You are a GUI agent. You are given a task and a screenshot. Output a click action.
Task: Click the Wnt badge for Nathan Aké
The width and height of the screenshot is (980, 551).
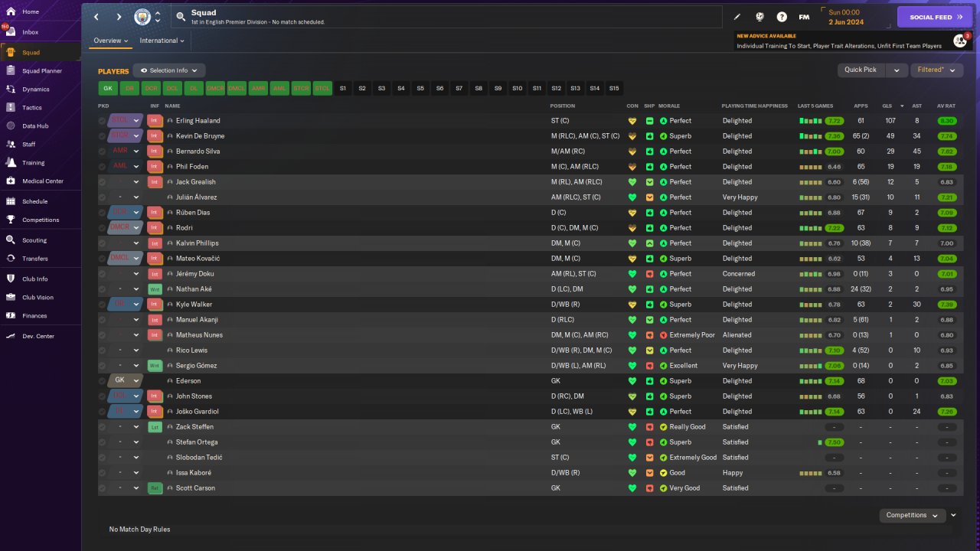click(x=155, y=289)
